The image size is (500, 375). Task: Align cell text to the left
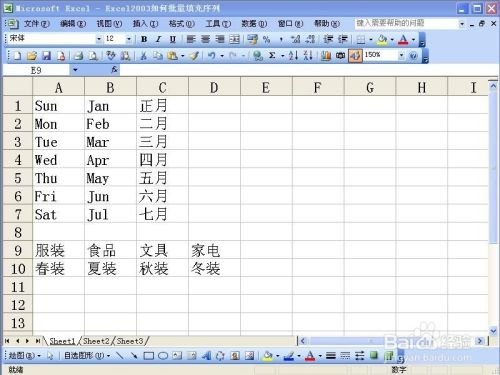191,39
